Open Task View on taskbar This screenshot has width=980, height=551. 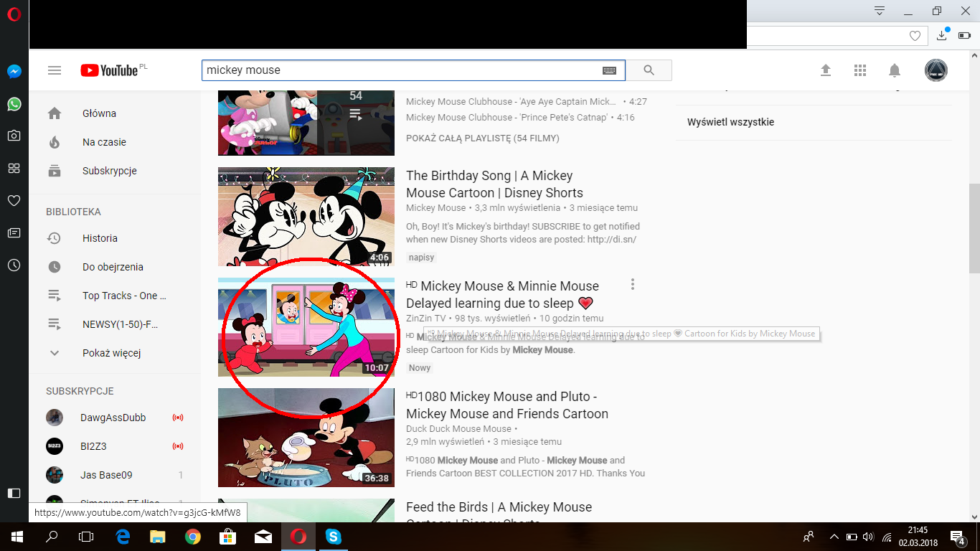tap(86, 536)
